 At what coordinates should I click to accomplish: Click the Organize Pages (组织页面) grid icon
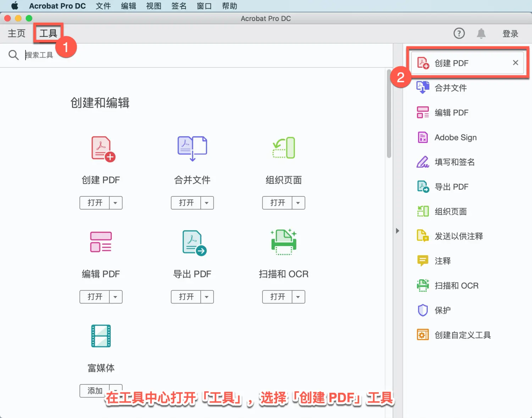(x=284, y=148)
